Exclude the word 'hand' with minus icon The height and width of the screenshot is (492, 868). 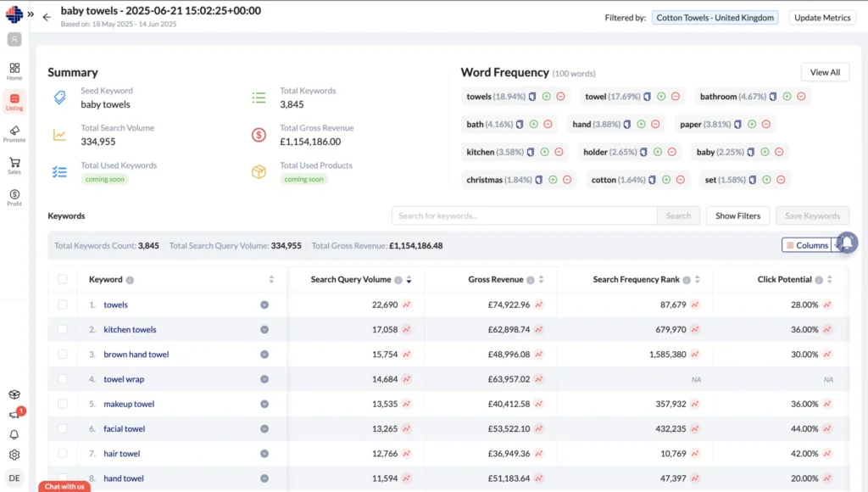pos(655,124)
